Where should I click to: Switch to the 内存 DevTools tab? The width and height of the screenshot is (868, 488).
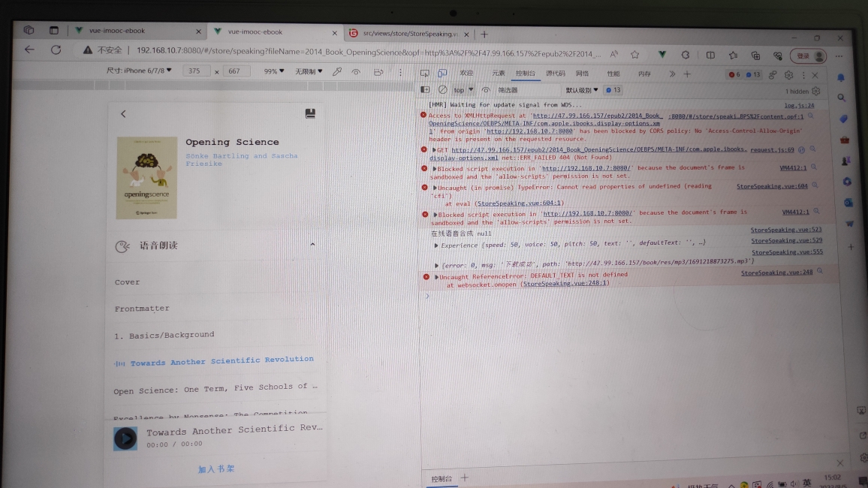[644, 74]
